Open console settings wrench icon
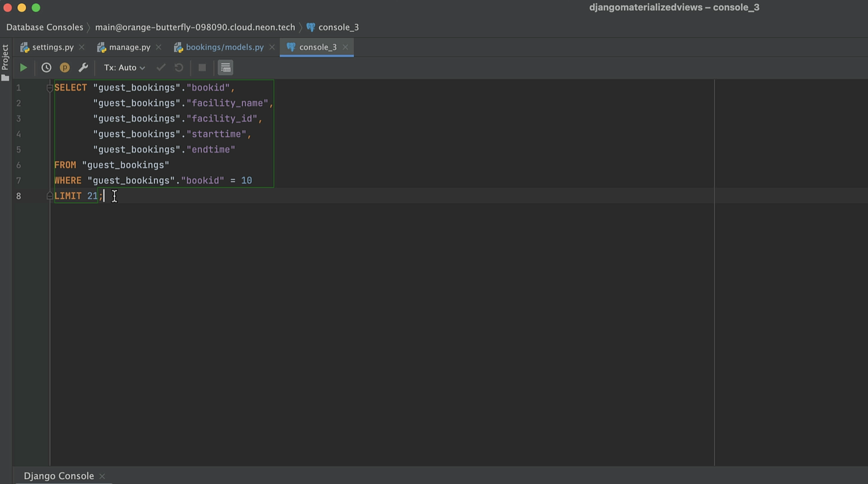Image resolution: width=868 pixels, height=484 pixels. pyautogui.click(x=83, y=67)
